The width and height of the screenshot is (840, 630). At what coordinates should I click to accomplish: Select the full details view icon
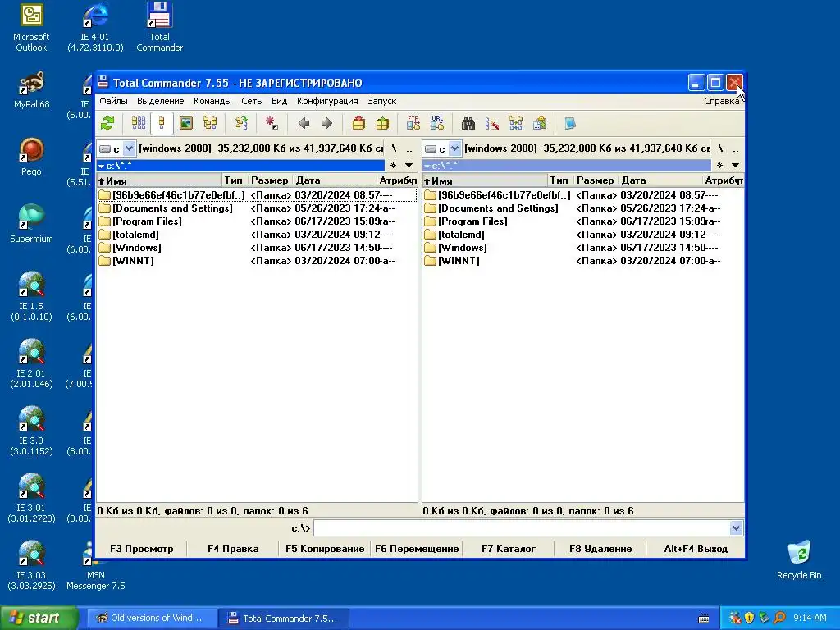[162, 124]
